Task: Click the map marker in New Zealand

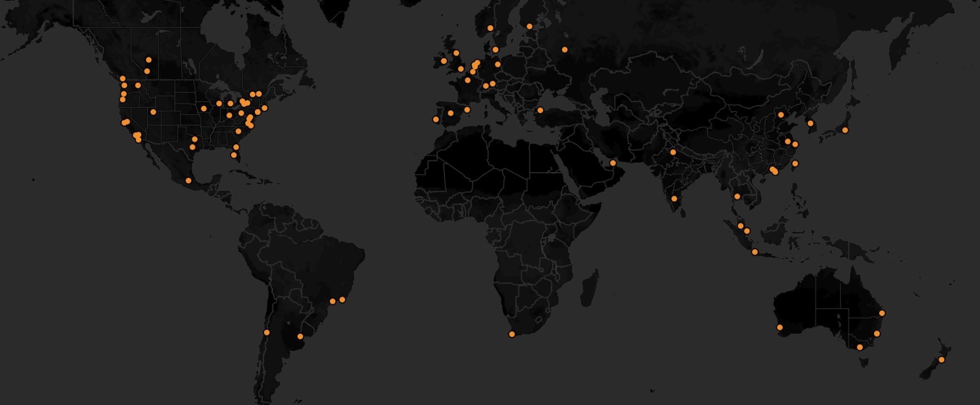Action: (x=941, y=360)
